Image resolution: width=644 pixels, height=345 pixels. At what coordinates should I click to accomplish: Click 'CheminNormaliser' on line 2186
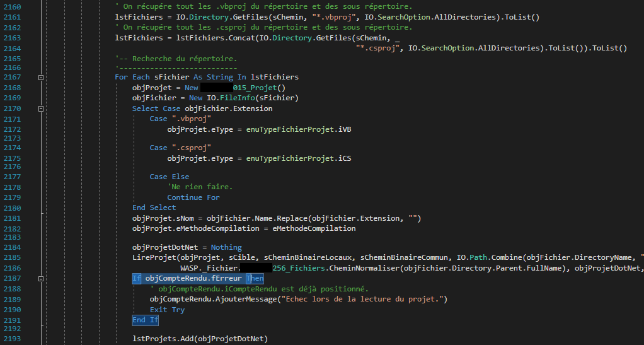coord(365,269)
